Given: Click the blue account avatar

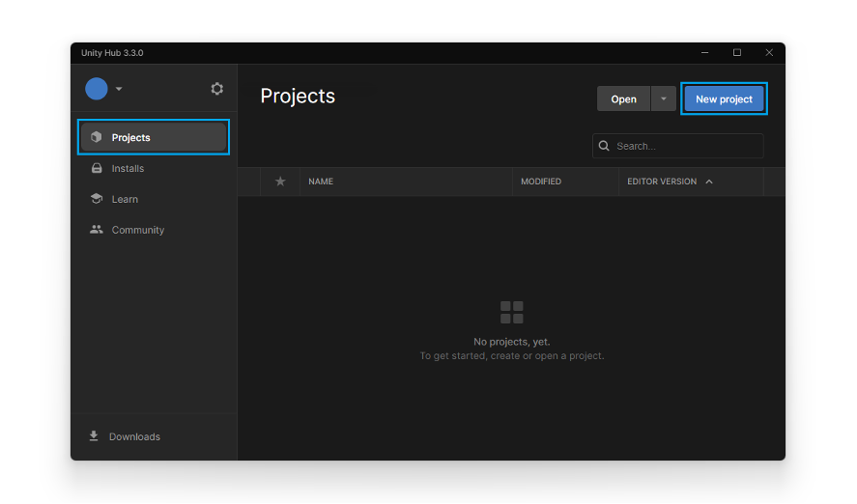Looking at the screenshot, I should [x=97, y=89].
